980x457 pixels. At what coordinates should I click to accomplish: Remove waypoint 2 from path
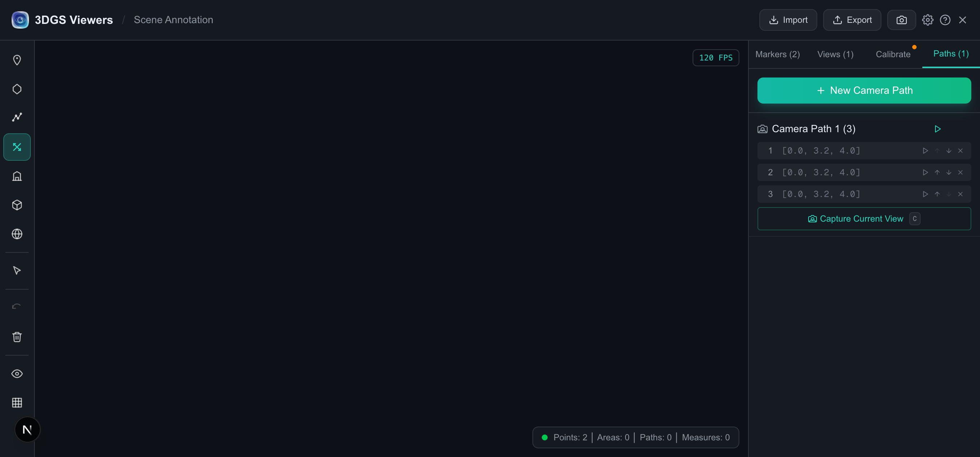point(960,173)
